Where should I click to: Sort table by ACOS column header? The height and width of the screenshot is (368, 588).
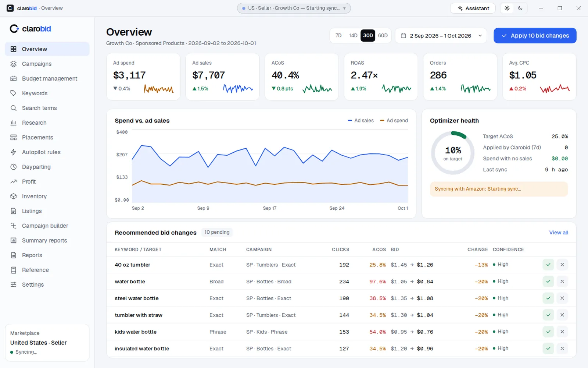[379, 250]
